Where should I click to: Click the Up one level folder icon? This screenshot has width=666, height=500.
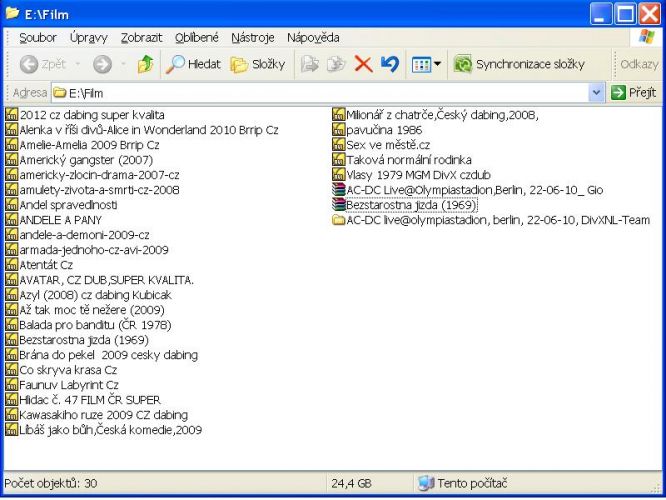point(145,64)
